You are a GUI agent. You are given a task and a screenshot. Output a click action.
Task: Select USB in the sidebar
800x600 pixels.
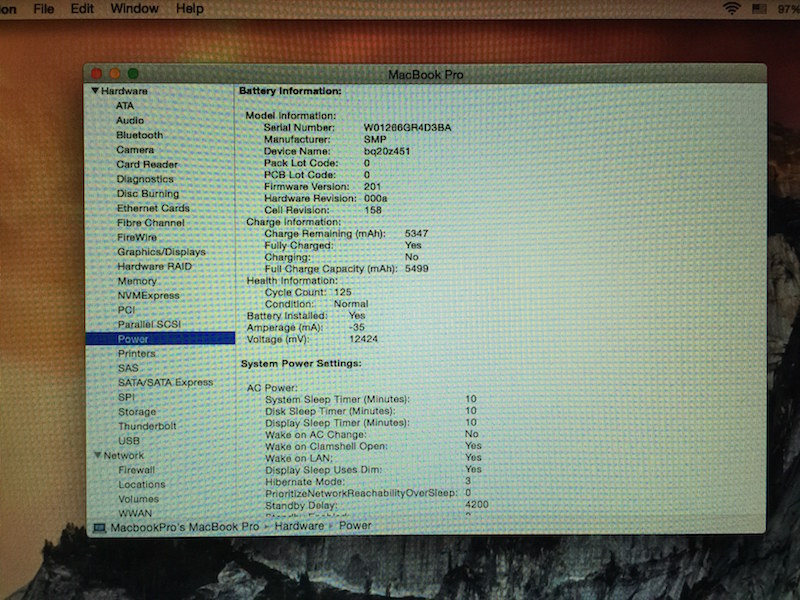[x=129, y=441]
